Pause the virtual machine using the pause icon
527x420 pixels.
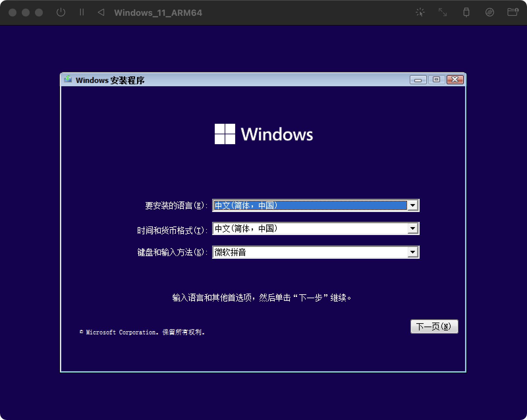81,13
